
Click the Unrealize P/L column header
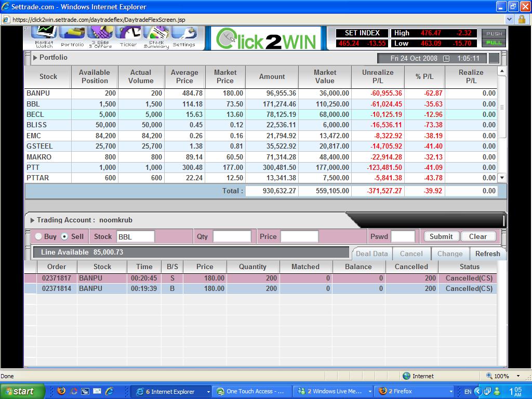pyautogui.click(x=378, y=77)
